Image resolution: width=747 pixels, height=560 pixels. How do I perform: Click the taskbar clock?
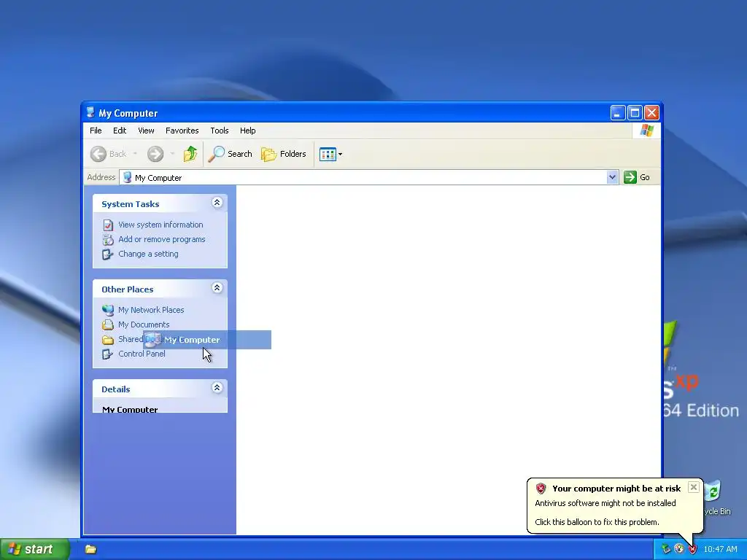tap(720, 550)
